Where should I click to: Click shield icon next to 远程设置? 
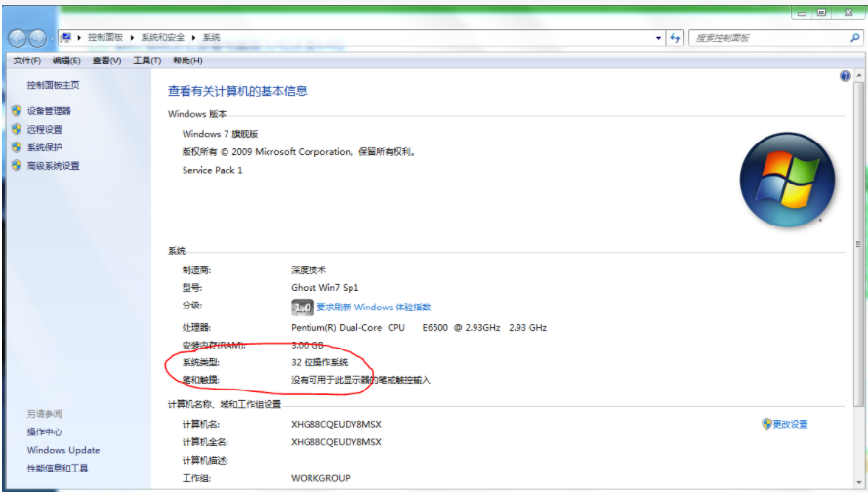[x=17, y=129]
